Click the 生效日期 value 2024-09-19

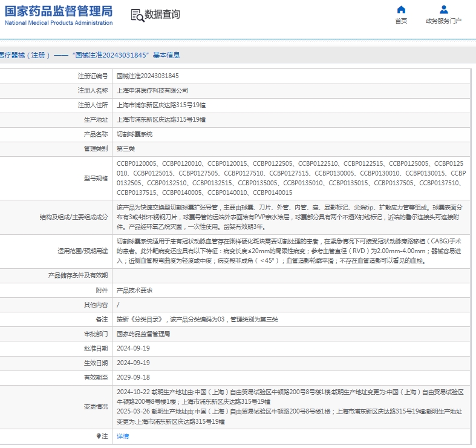point(133,363)
